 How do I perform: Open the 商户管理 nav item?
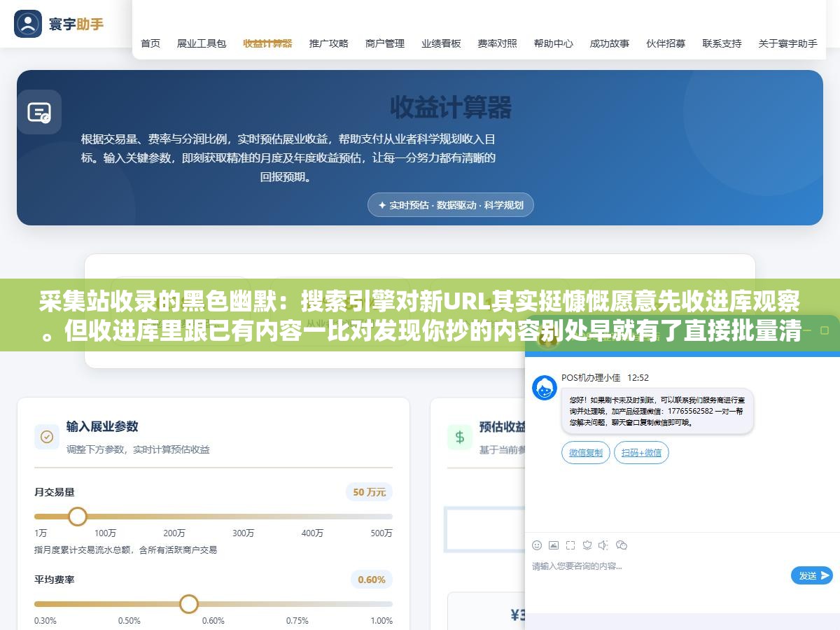click(x=385, y=43)
